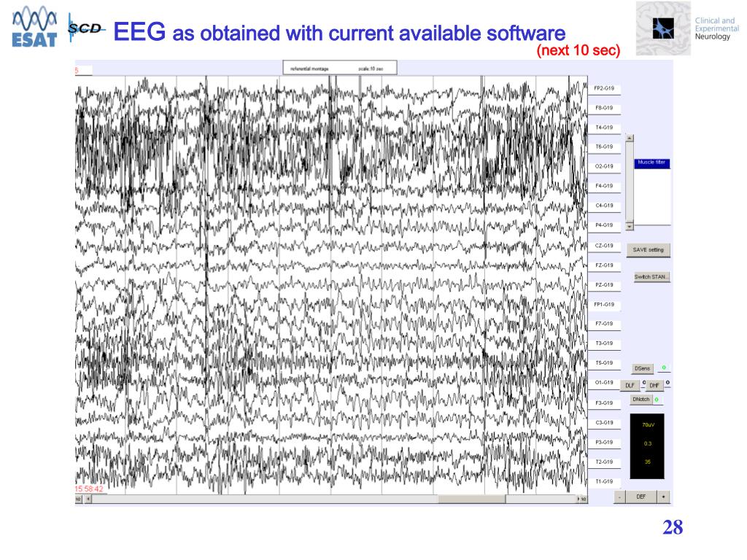Click the timeline scrollbar right arrow
The image size is (747, 560).
pyautogui.click(x=578, y=499)
